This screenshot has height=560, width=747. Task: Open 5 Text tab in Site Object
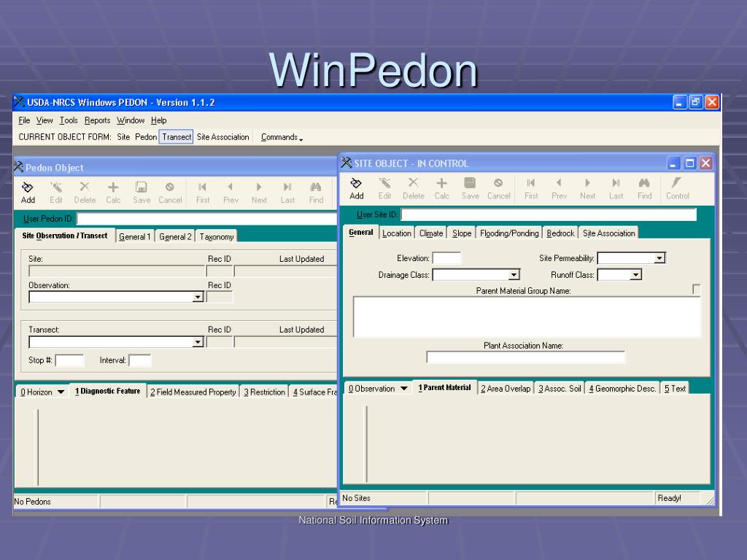(675, 389)
